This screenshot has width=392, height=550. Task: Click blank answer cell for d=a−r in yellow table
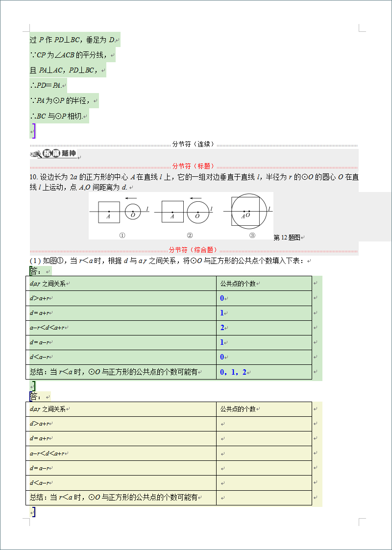(x=264, y=468)
